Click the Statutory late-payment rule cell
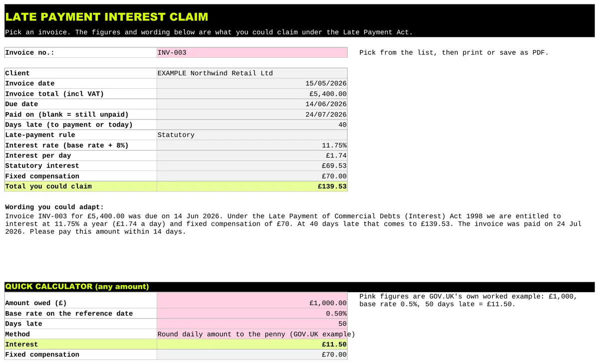The height and width of the screenshot is (364, 599). [252, 135]
